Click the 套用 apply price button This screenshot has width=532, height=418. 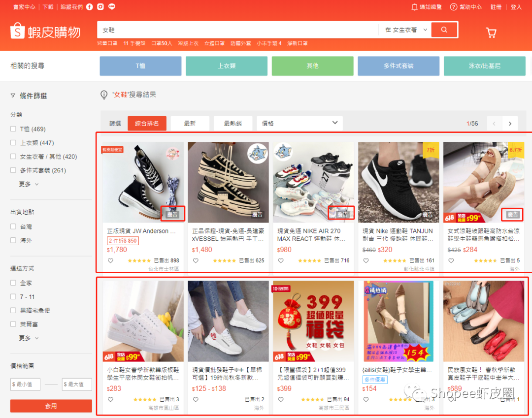[x=51, y=406]
